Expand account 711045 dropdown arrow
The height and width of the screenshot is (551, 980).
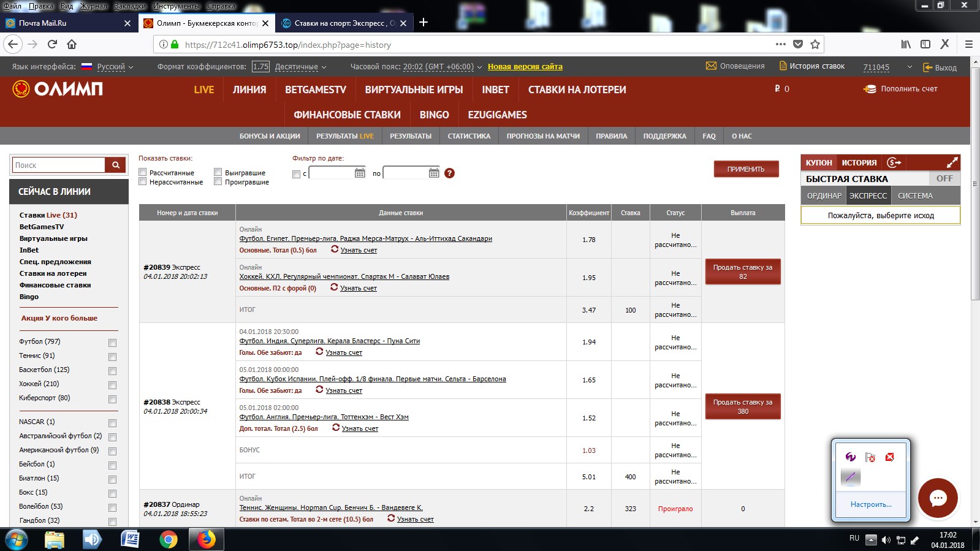click(x=910, y=67)
